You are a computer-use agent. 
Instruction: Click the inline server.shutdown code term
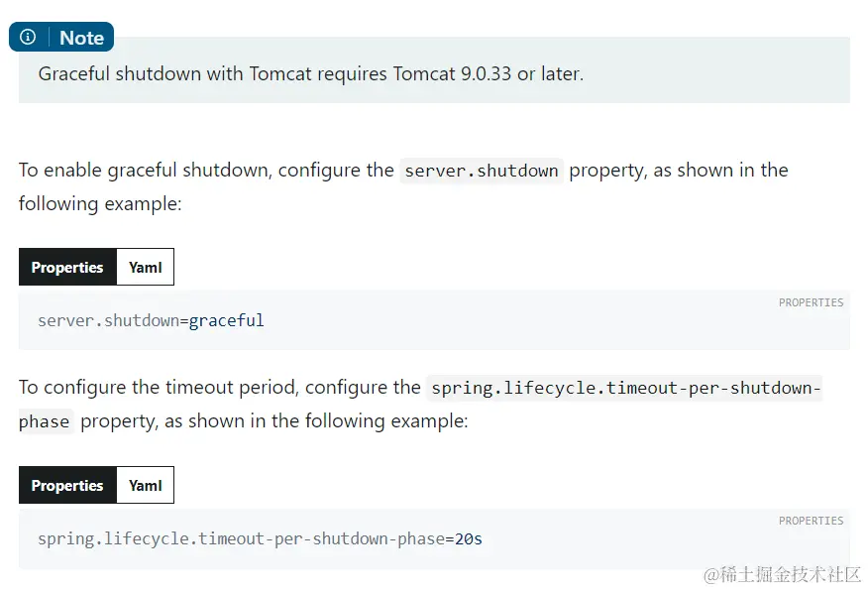pos(482,171)
